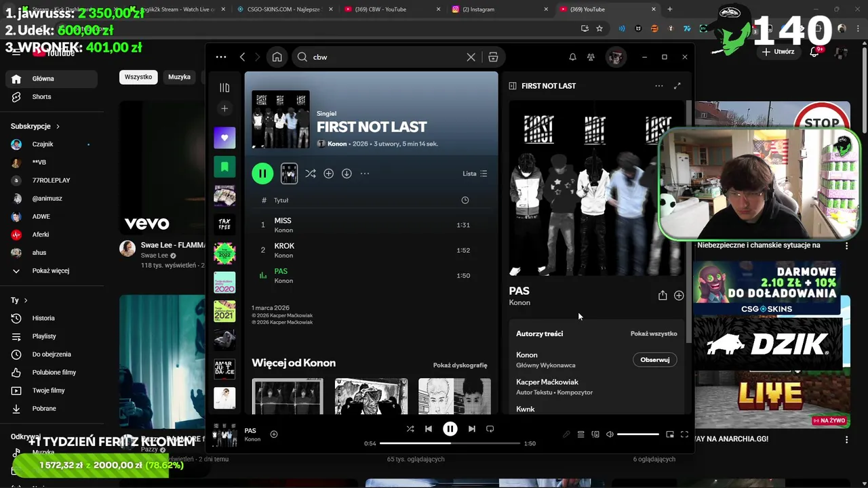Open the mini player
This screenshot has height=488, width=868.
(x=670, y=434)
